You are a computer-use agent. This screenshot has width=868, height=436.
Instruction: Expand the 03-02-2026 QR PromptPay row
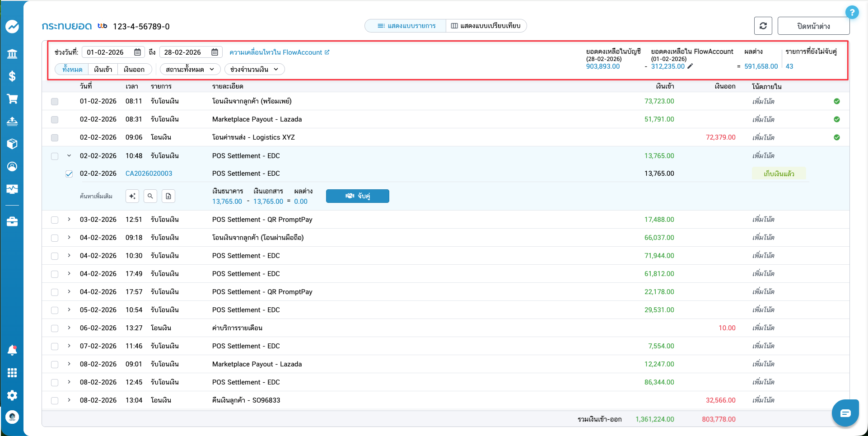[x=69, y=220]
